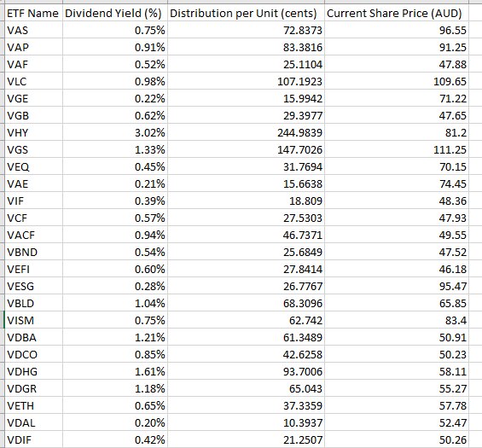Click the Distribution per Unit (cents) header

(246, 13)
